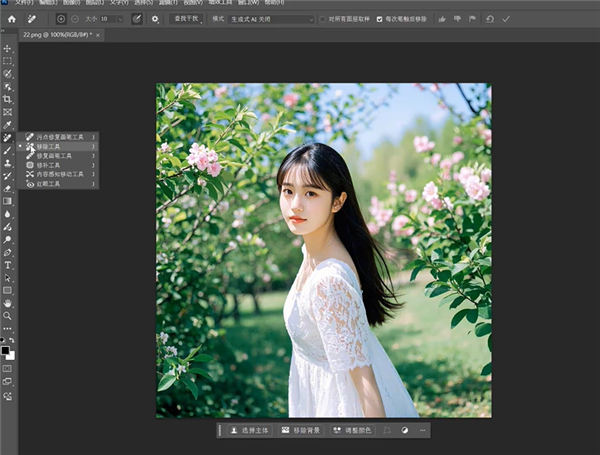Open the 模式 生成式 AI 关闭 dropdown
Image resolution: width=600 pixels, height=455 pixels.
(272, 19)
